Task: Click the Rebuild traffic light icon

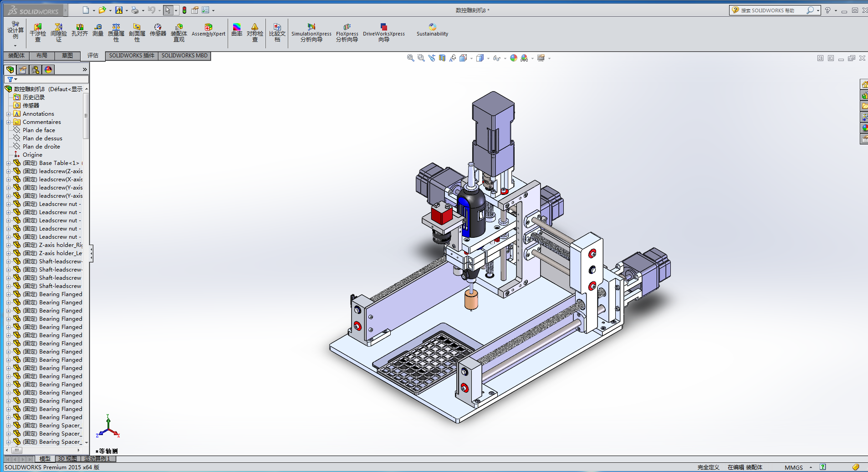Action: click(184, 10)
